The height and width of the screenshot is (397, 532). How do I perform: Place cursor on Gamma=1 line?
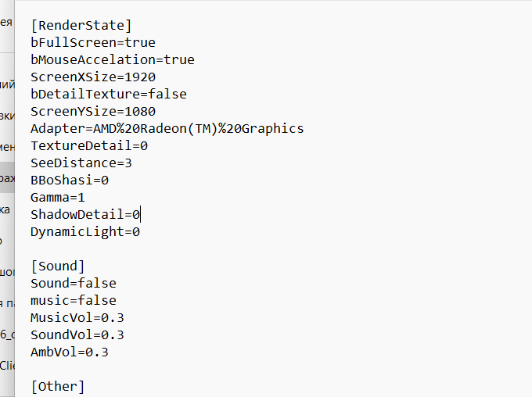click(58, 198)
